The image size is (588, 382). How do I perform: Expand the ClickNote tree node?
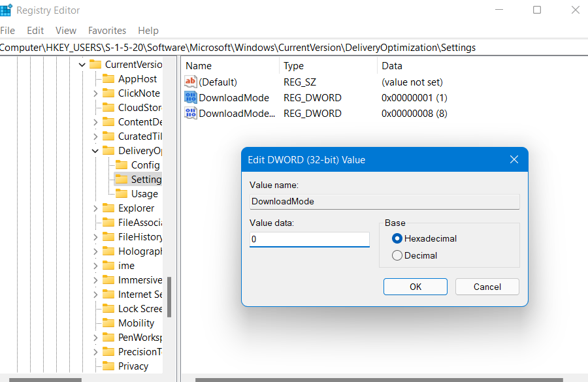(x=95, y=93)
